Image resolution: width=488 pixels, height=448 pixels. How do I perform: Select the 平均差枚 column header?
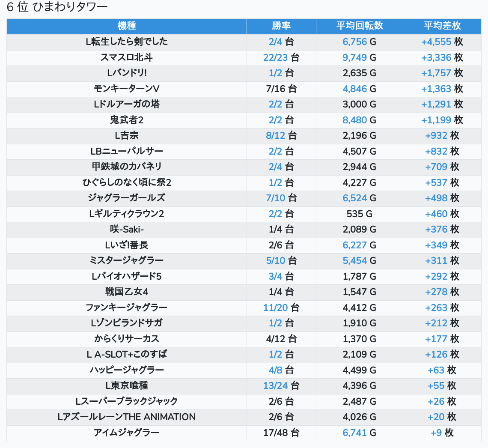[442, 26]
